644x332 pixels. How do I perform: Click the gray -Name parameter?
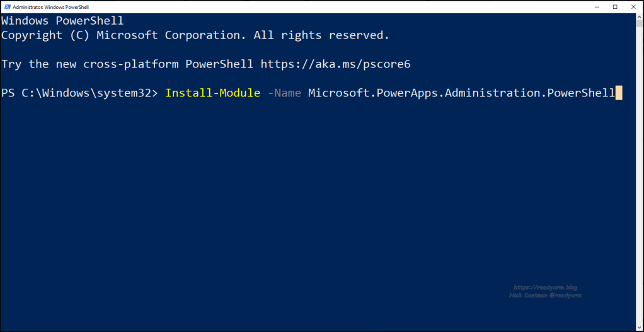click(284, 93)
